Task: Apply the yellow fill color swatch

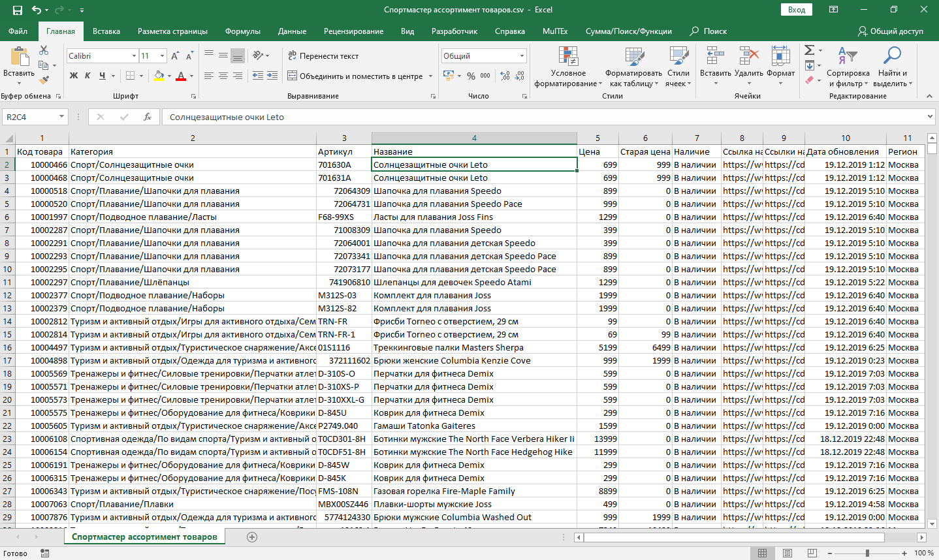Action: (159, 76)
